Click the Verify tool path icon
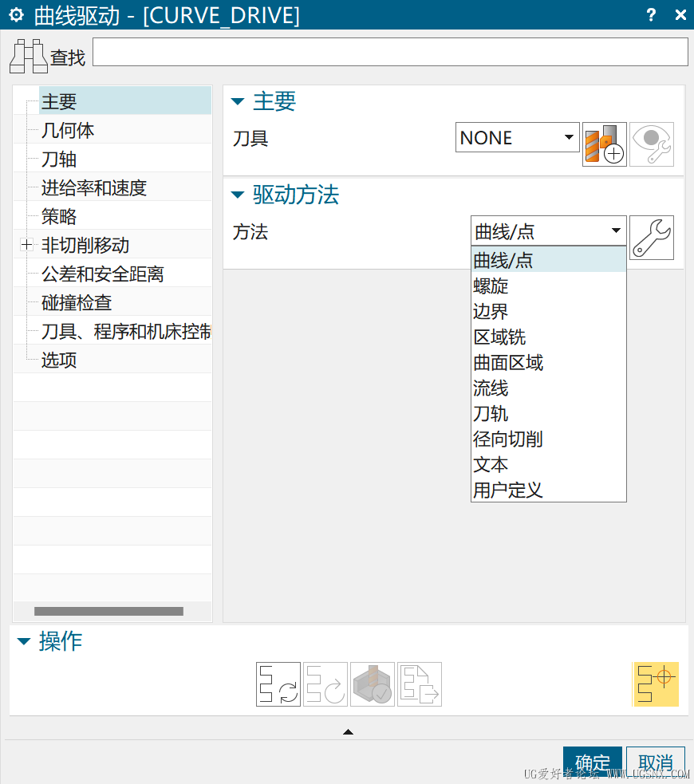This screenshot has height=784, width=694. (x=372, y=684)
